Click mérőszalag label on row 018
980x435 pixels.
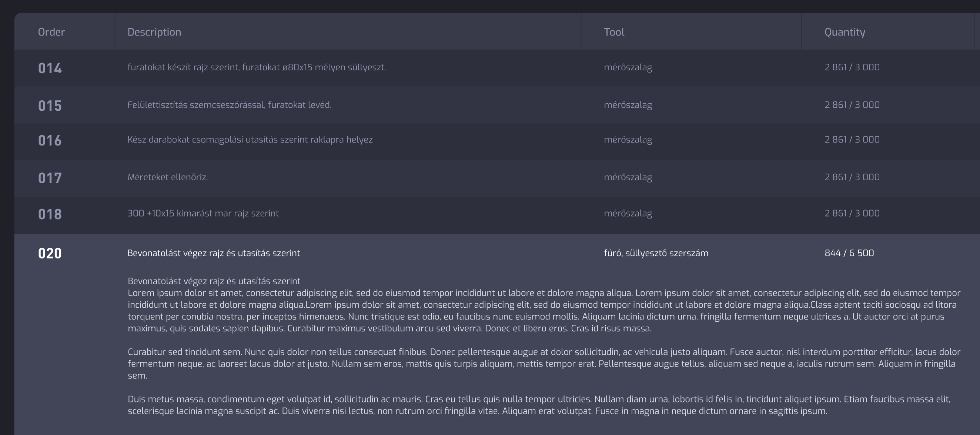coord(628,213)
